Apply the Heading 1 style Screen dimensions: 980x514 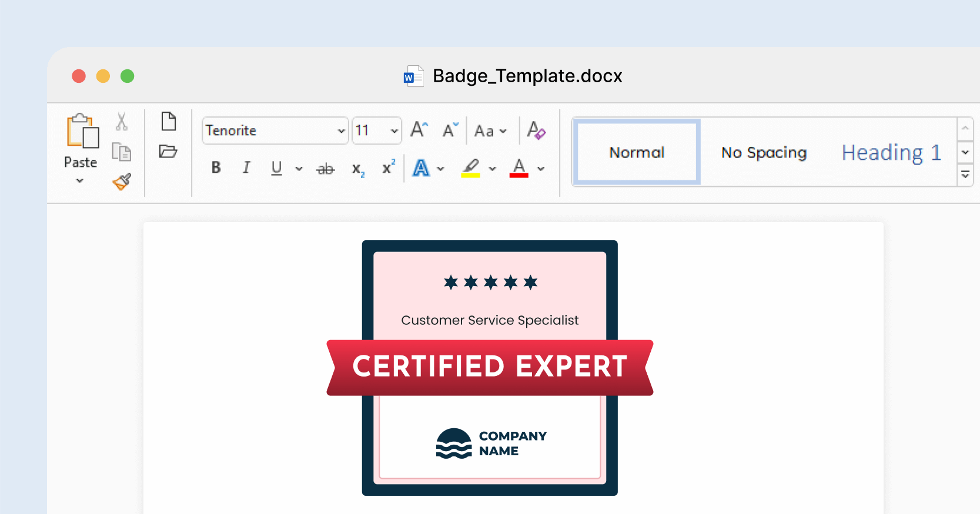coord(891,153)
